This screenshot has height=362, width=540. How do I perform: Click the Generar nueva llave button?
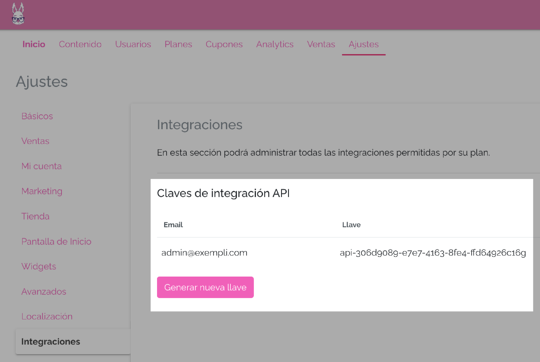[205, 287]
